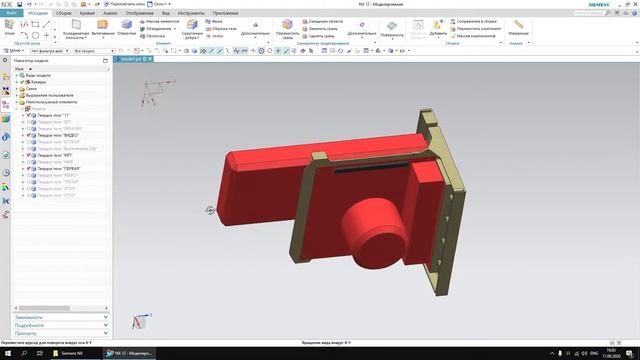Click Переместить компонент in the ribbon
Image resolution: width=640 pixels, height=360 pixels.
(x=476, y=29)
